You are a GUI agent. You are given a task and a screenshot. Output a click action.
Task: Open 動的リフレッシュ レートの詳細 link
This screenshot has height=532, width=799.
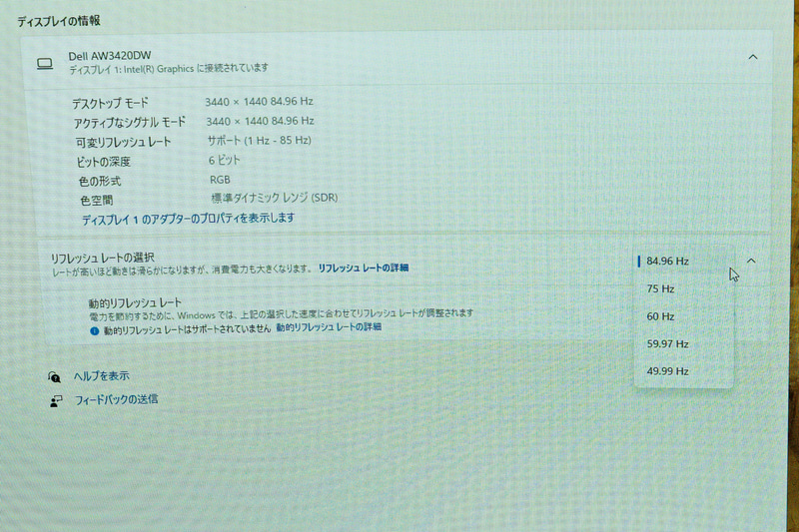click(329, 326)
